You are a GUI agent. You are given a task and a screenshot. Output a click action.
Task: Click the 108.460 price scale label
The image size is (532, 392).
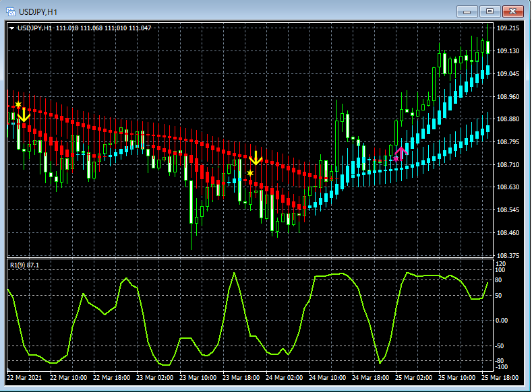(508, 233)
